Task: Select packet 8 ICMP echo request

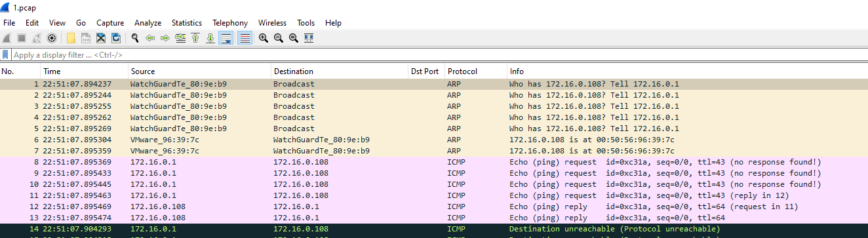Action: click(434, 162)
